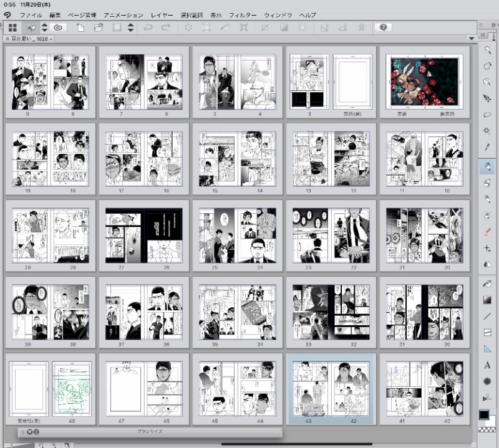Open page spread thumbnail 15-14
Screen dimensions: 499x448
[238, 159]
